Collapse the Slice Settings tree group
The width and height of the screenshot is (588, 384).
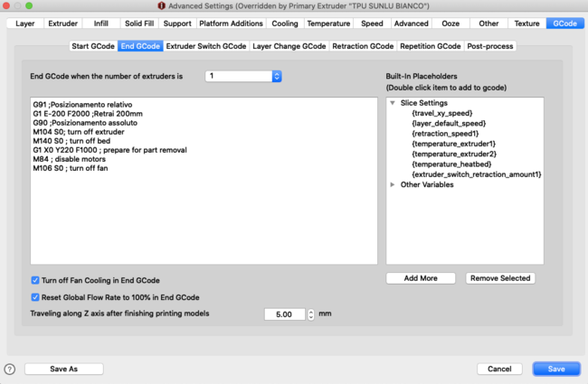pos(393,104)
